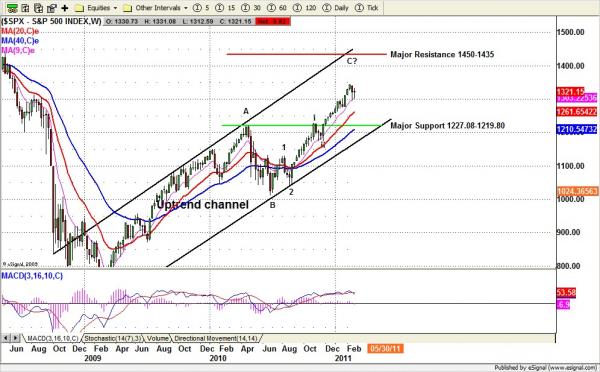
Task: Click the orange 05/30/11 date marker
Action: click(x=385, y=349)
